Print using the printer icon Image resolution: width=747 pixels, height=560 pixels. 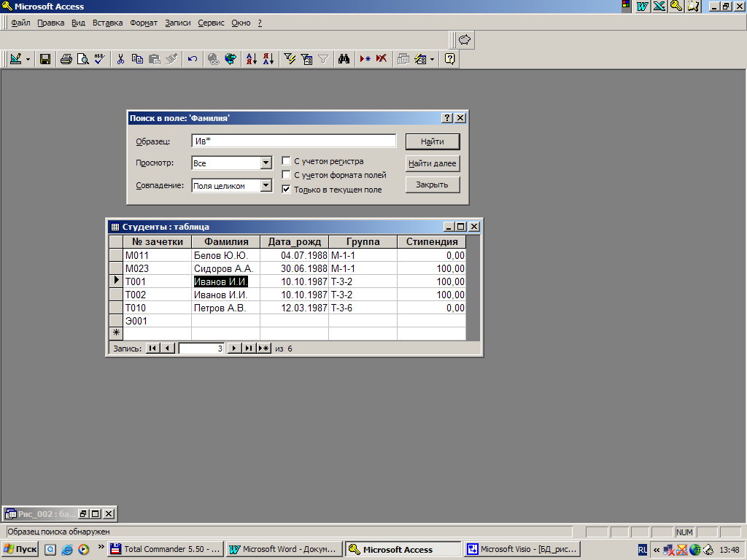click(66, 59)
